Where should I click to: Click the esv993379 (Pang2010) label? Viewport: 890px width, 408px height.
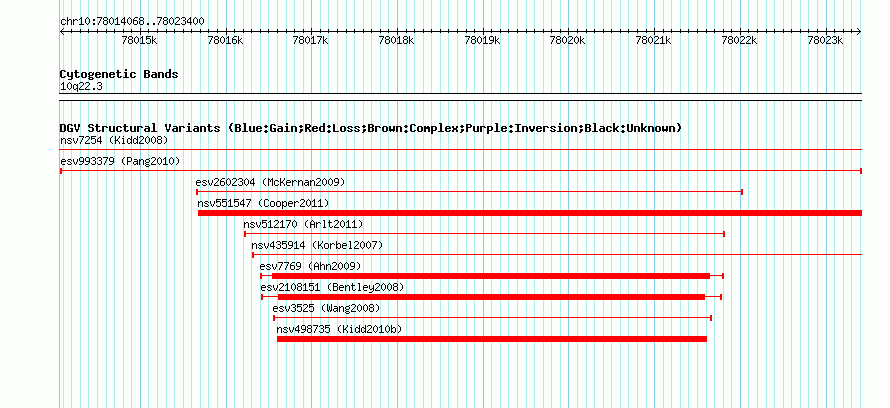click(x=120, y=161)
